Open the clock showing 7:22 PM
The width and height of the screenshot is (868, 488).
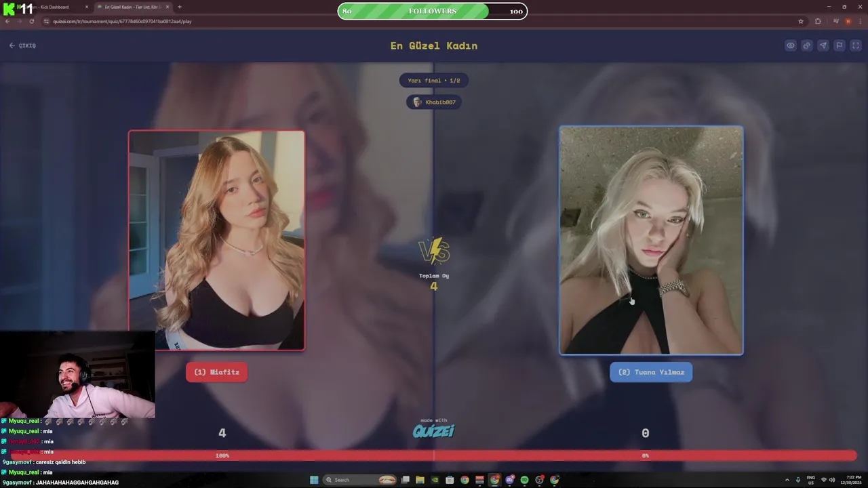tap(851, 480)
